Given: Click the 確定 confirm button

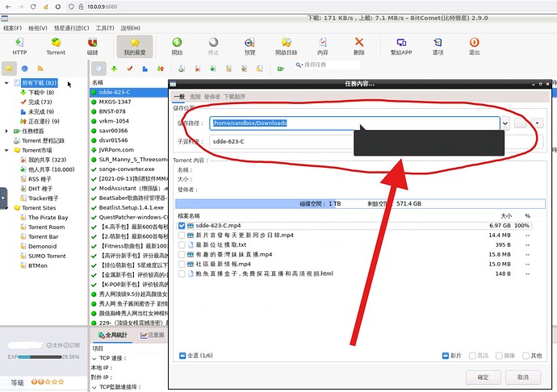Looking at the screenshot, I should [x=483, y=377].
